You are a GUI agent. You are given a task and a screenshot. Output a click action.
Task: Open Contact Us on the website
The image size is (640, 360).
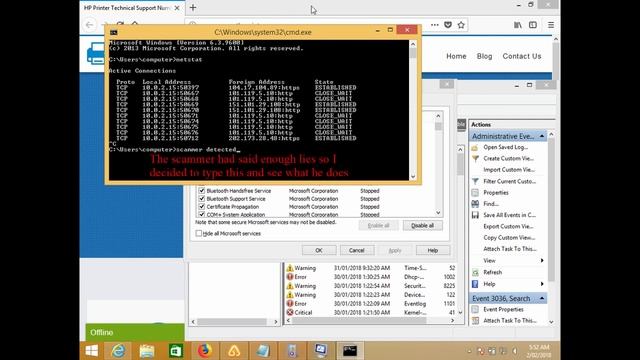pos(522,56)
